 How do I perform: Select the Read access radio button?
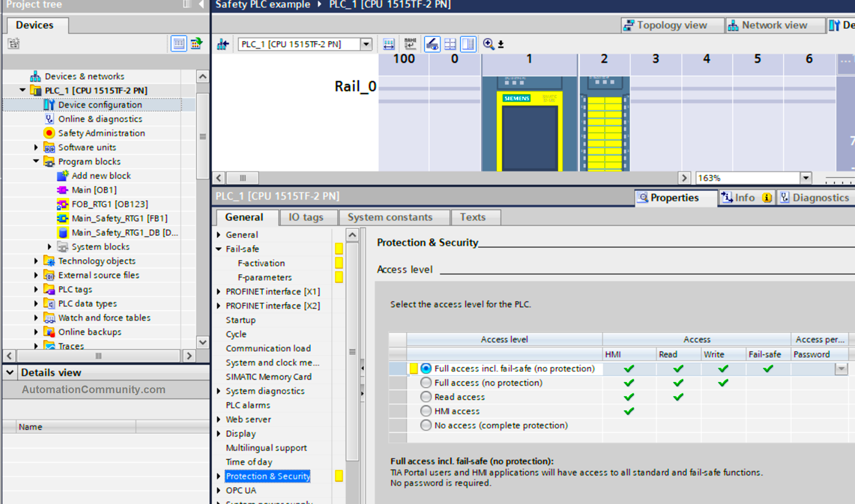pos(426,397)
